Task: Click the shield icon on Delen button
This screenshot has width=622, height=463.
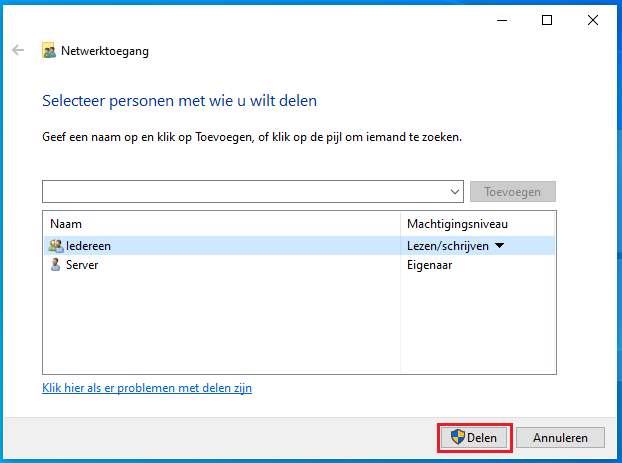Action: tap(458, 437)
